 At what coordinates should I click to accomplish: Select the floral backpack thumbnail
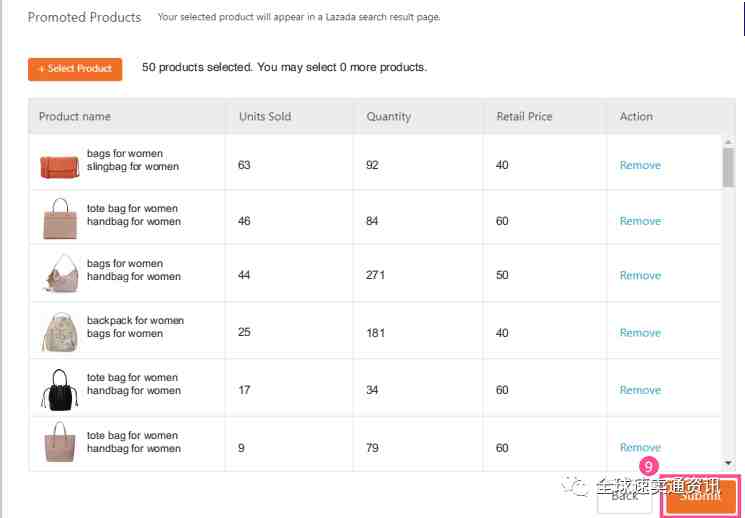(x=60, y=332)
